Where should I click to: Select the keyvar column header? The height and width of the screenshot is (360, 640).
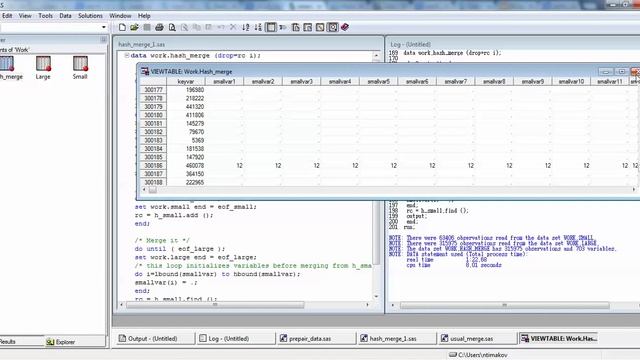(186, 81)
